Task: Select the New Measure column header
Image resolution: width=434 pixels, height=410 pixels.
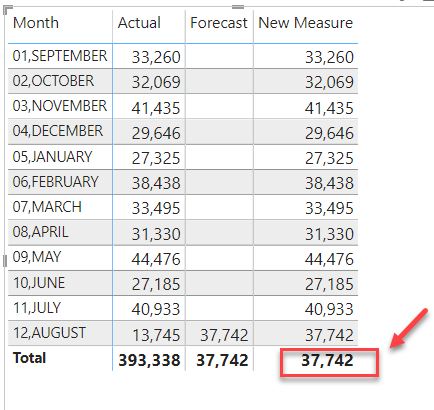Action: coord(305,23)
